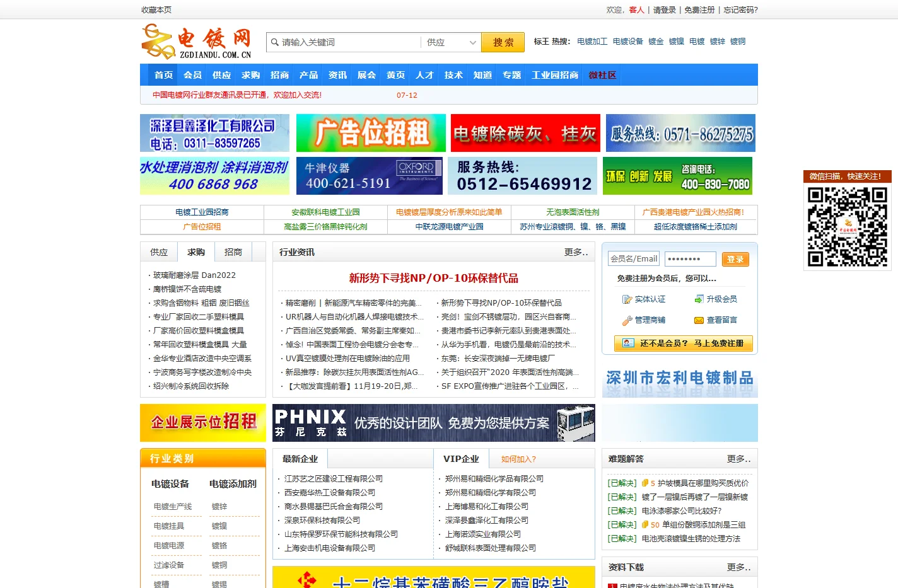898x588 pixels.
Task: Click the 搜索 button
Action: point(503,42)
